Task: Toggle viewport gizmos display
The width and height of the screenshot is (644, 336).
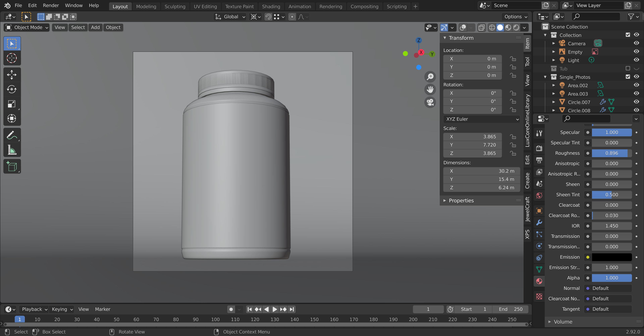Action: pos(444,27)
